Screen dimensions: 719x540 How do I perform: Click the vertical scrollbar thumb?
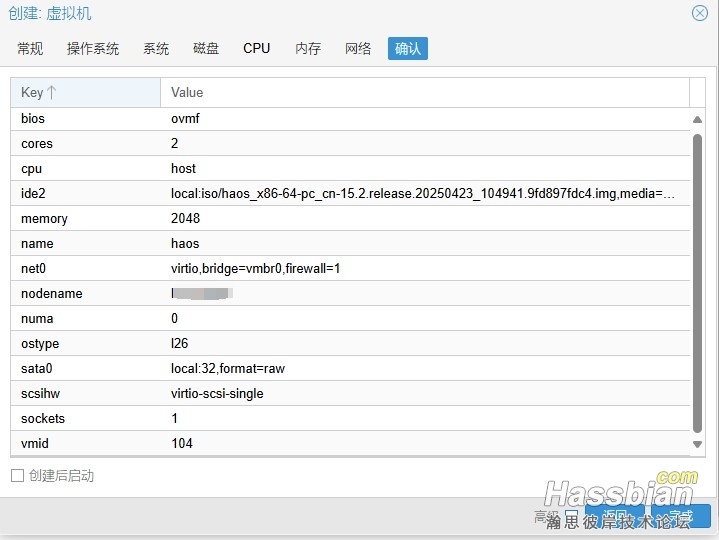point(697,283)
